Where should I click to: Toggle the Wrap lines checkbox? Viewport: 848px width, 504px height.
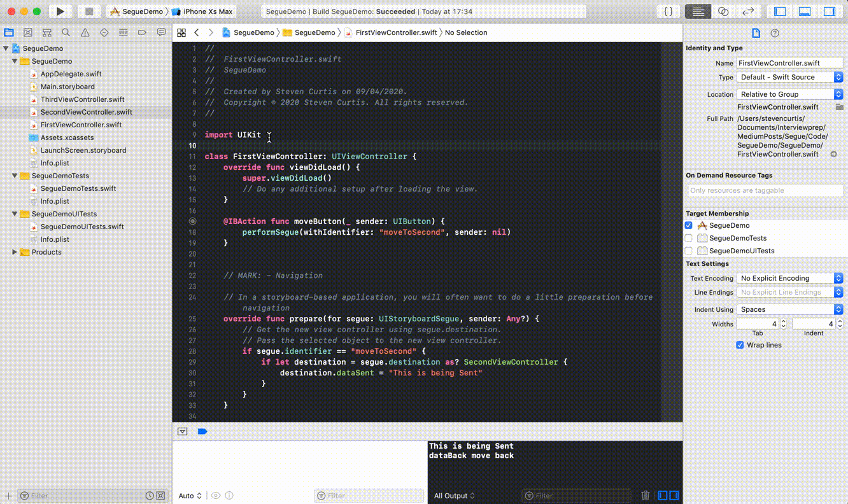740,345
